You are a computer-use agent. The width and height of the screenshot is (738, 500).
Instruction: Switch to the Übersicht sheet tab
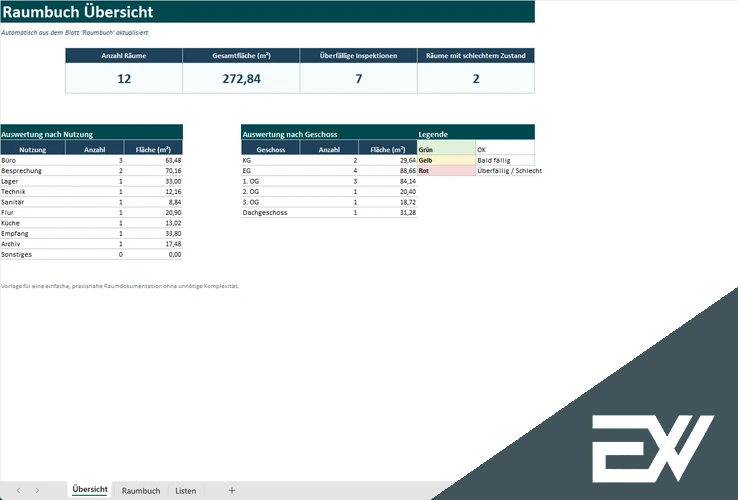point(90,490)
